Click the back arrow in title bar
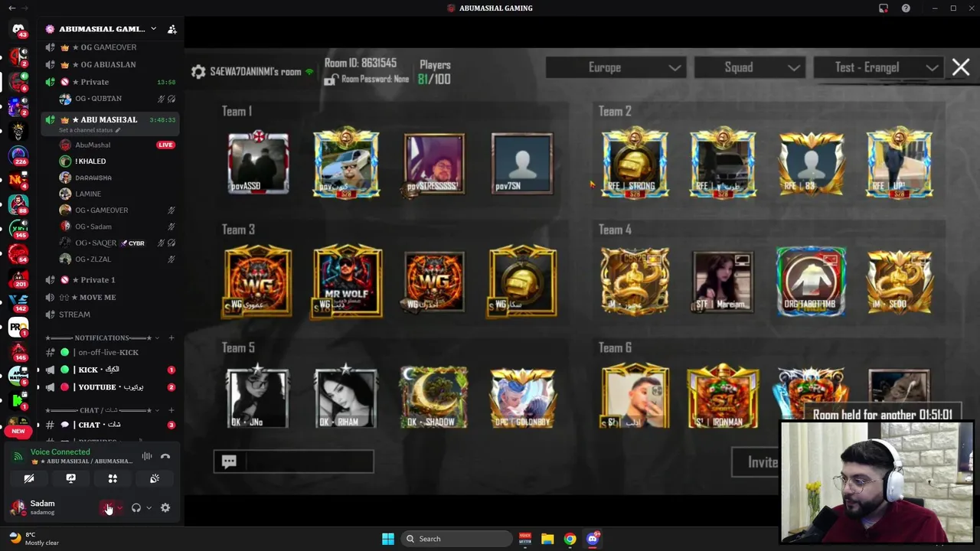Screen dimensions: 980x551 click(11, 8)
